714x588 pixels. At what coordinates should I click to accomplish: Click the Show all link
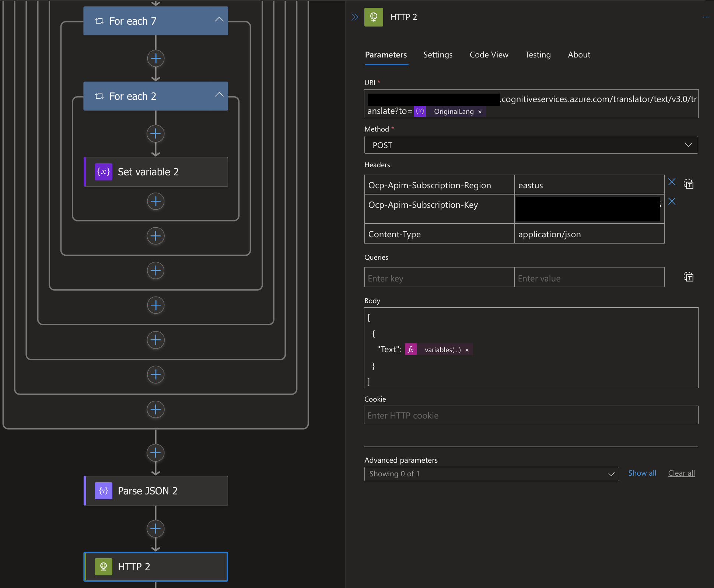[x=642, y=473]
